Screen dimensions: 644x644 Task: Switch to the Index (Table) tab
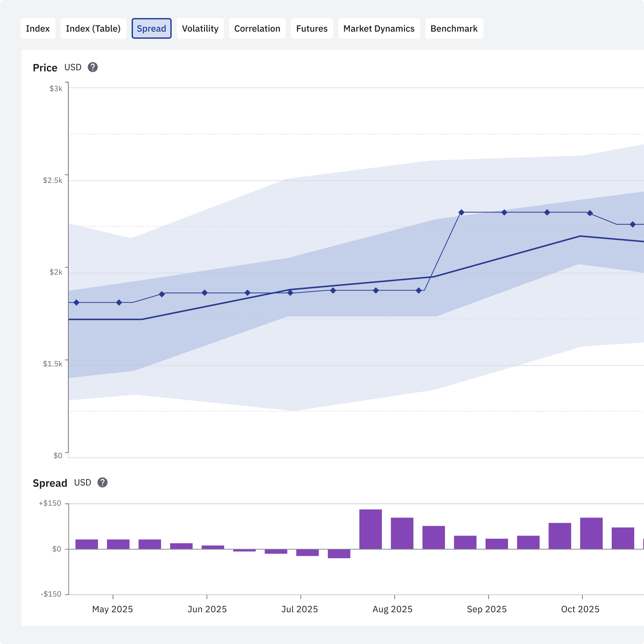pos(93,29)
